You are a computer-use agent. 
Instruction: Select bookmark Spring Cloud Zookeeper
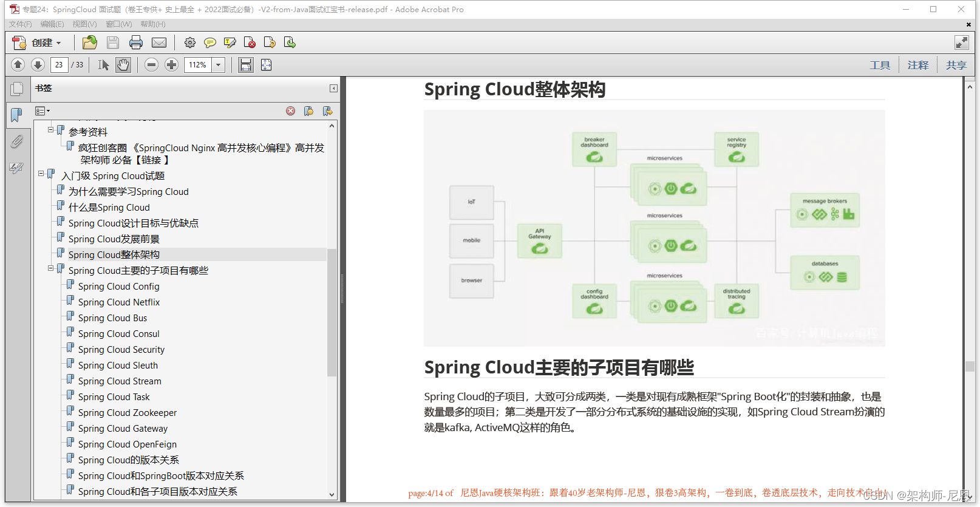pyautogui.click(x=128, y=413)
